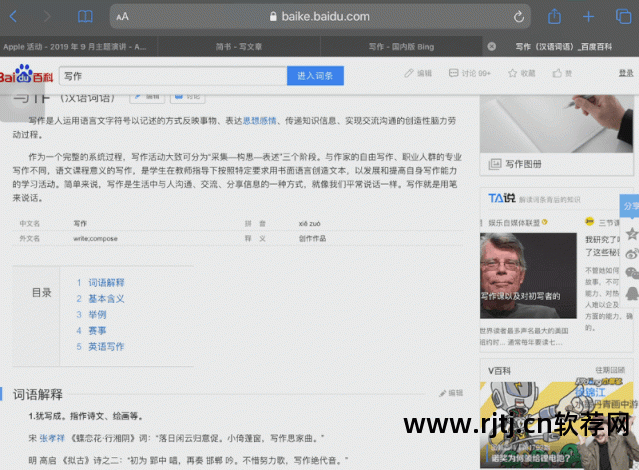Click the 收藏 star in header

(x=522, y=73)
